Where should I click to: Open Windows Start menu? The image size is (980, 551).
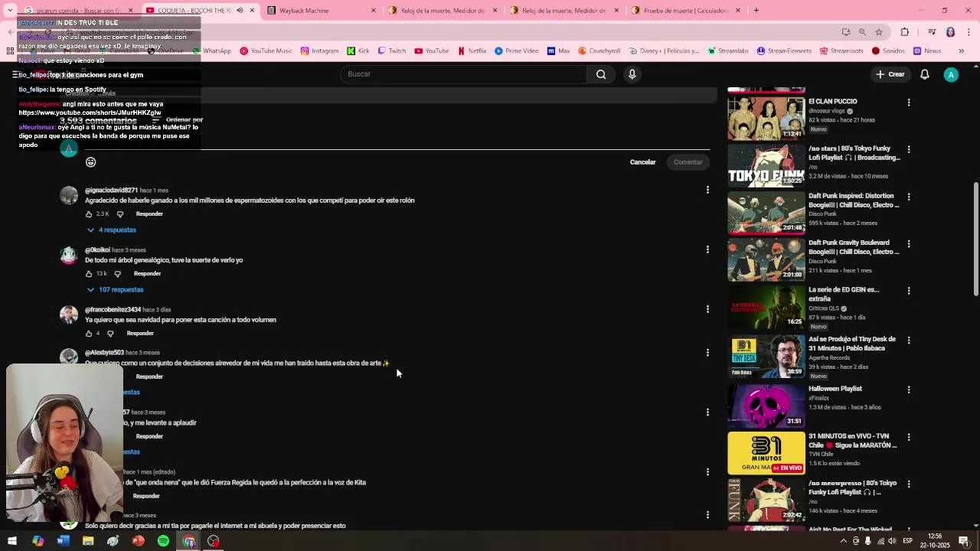pos(12,541)
